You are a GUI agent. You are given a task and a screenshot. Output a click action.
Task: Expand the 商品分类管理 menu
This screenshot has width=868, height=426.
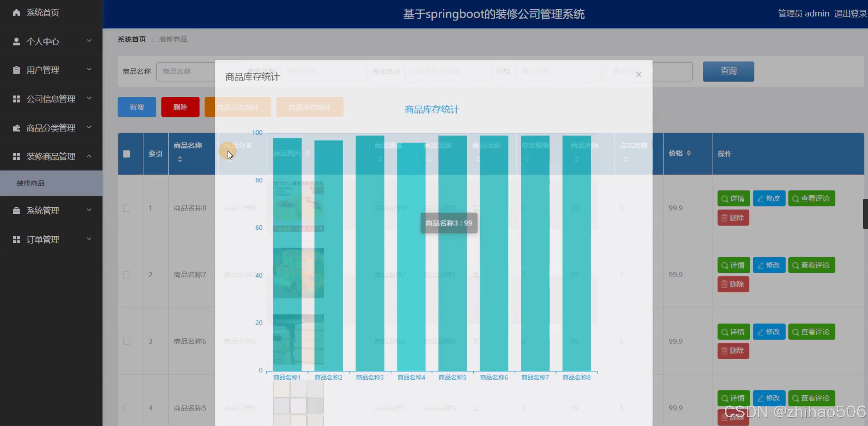[51, 128]
